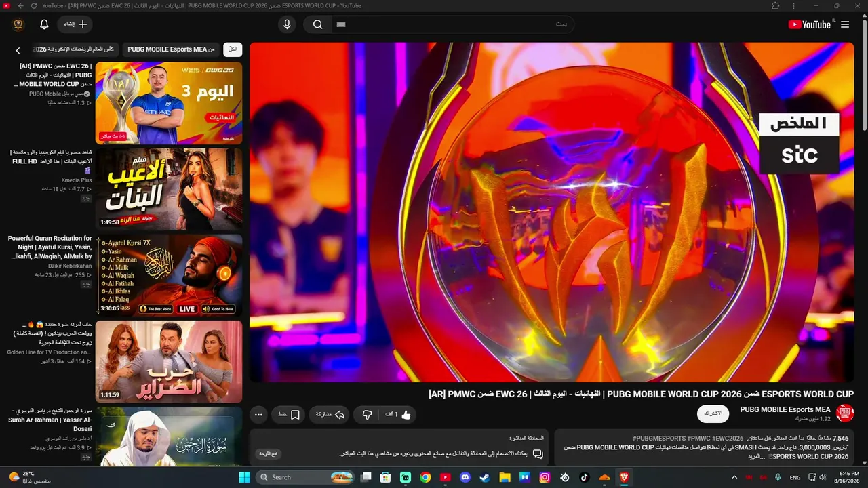868x488 pixels.
Task: Open the YouTube app taskbar icon
Action: 446,477
